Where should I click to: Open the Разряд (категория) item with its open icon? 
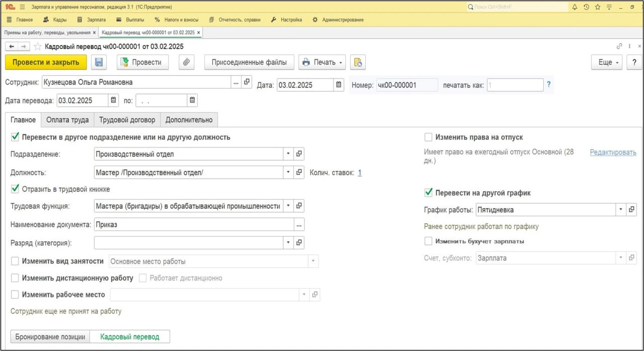click(299, 243)
